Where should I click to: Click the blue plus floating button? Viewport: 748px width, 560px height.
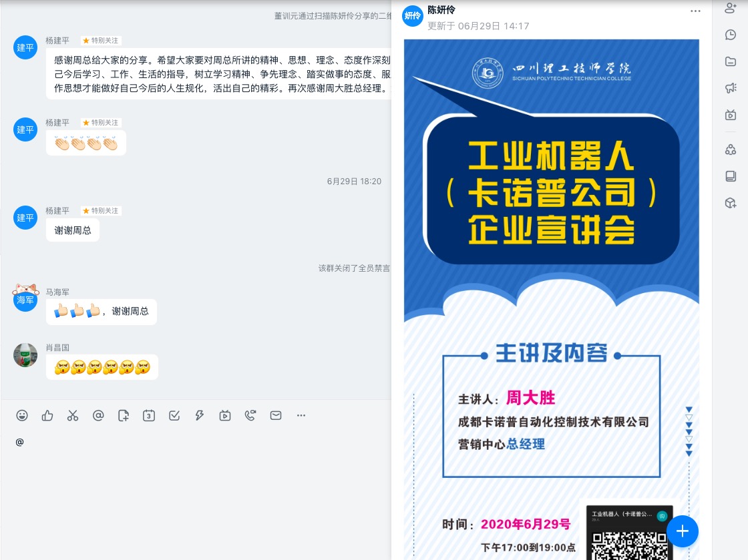pos(683,531)
